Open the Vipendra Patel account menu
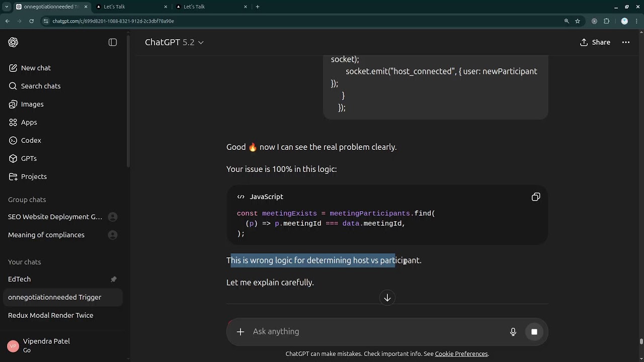The width and height of the screenshot is (644, 362). [x=63, y=345]
